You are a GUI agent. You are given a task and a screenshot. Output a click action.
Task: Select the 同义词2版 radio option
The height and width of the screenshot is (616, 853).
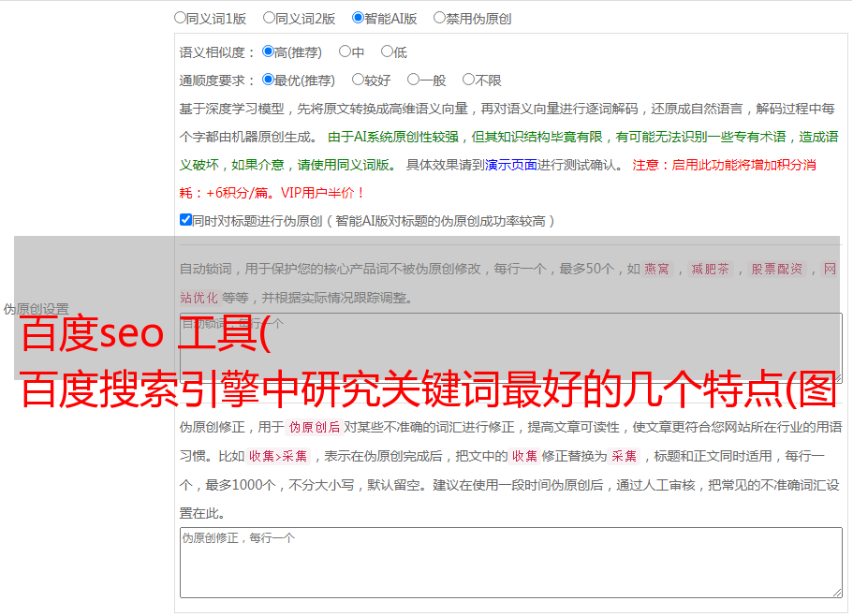(269, 18)
